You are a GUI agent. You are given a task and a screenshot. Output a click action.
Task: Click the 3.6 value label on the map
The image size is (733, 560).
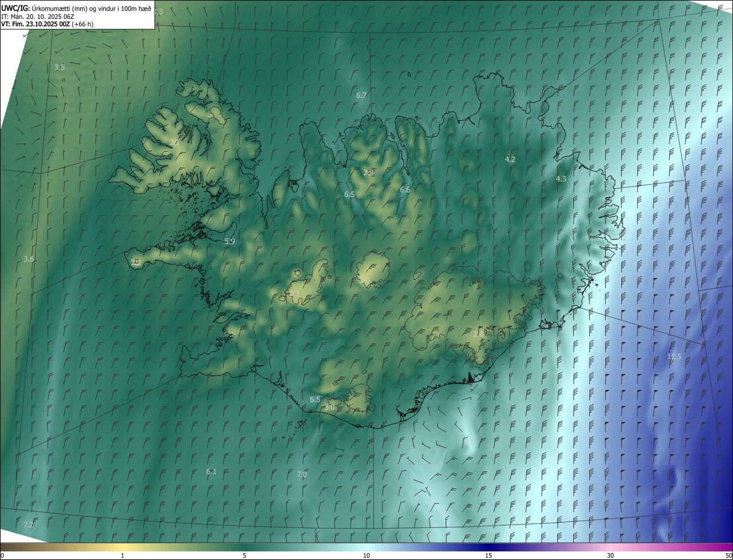pos(29,259)
